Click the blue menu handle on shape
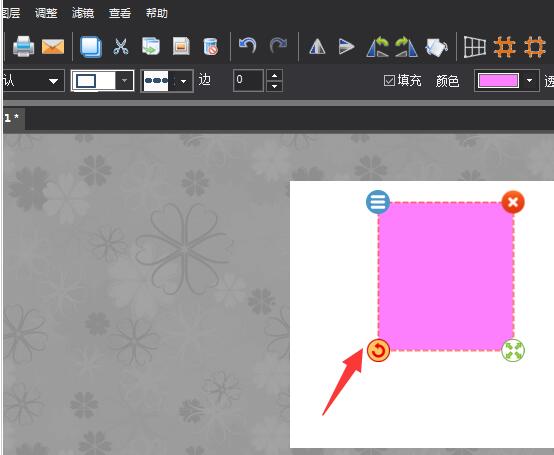The height and width of the screenshot is (455, 554). (378, 202)
